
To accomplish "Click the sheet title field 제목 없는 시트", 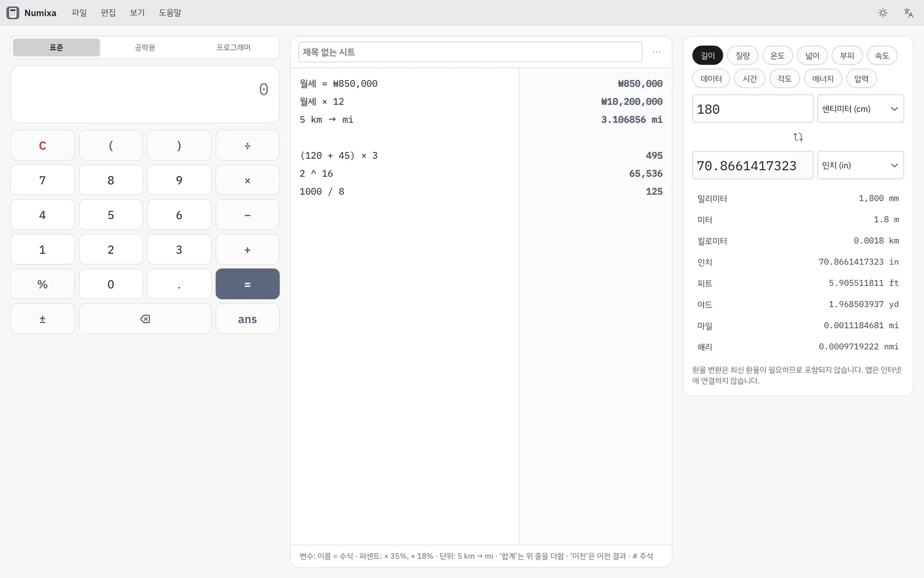I will point(470,52).
